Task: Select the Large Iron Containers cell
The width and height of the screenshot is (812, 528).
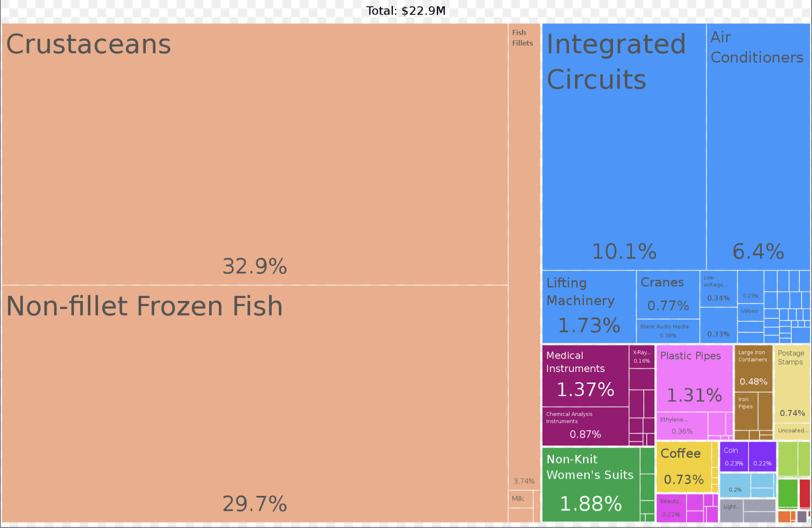Action: pos(753,368)
